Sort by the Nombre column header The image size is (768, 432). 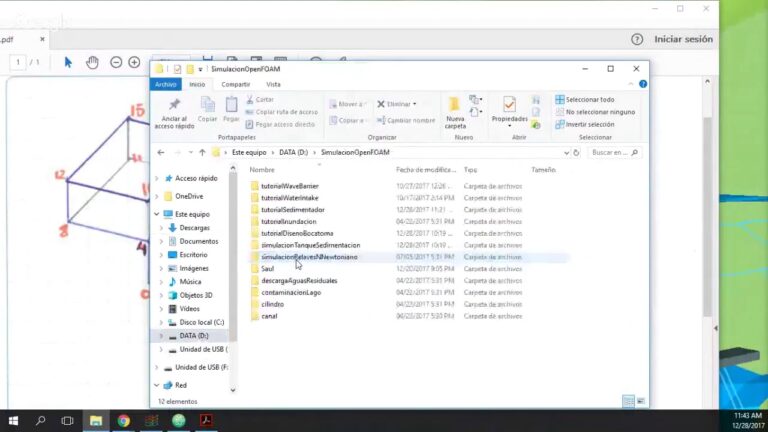[x=262, y=169]
